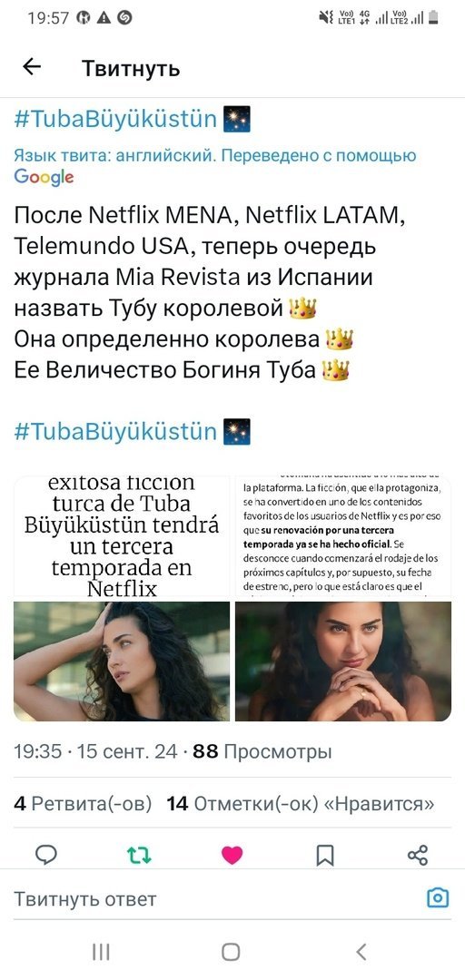
Task: Open the reply speech bubble icon
Action: coord(45,855)
